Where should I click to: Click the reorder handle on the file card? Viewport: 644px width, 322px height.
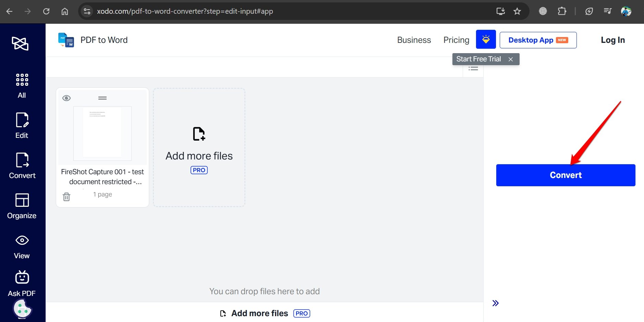pyautogui.click(x=102, y=98)
